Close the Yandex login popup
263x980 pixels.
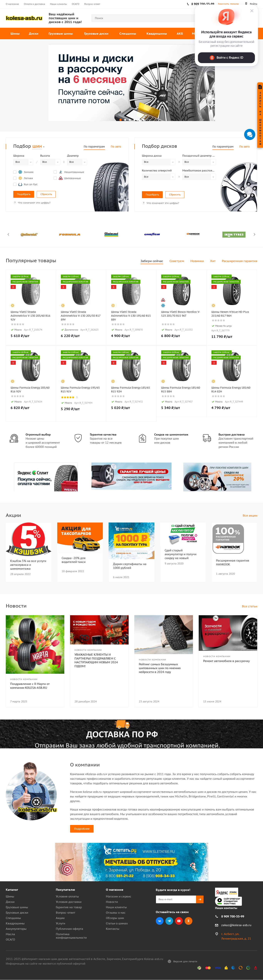pyautogui.click(x=252, y=11)
